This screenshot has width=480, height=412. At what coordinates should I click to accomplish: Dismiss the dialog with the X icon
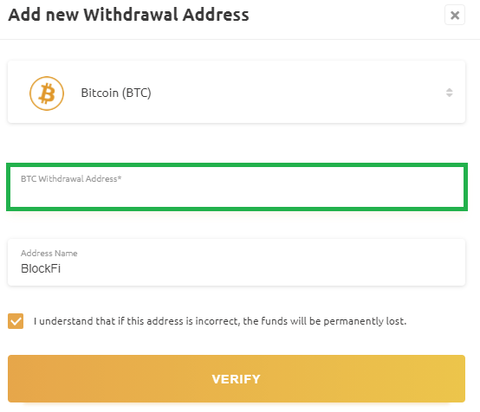click(x=455, y=15)
